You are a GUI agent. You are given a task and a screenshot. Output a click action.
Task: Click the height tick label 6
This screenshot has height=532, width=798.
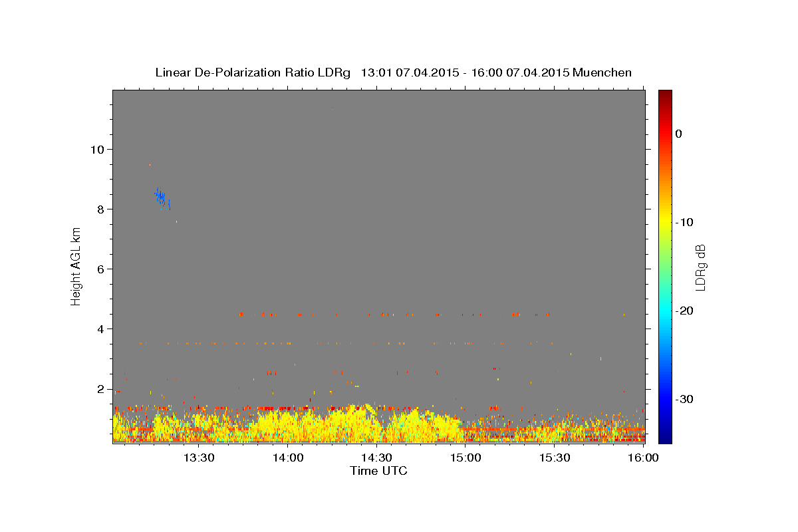click(x=100, y=269)
